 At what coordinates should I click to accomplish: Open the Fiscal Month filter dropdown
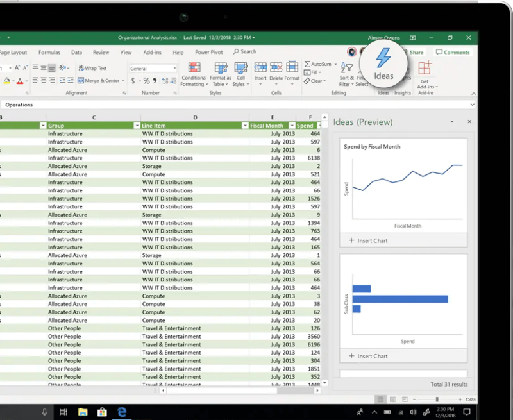(292, 126)
